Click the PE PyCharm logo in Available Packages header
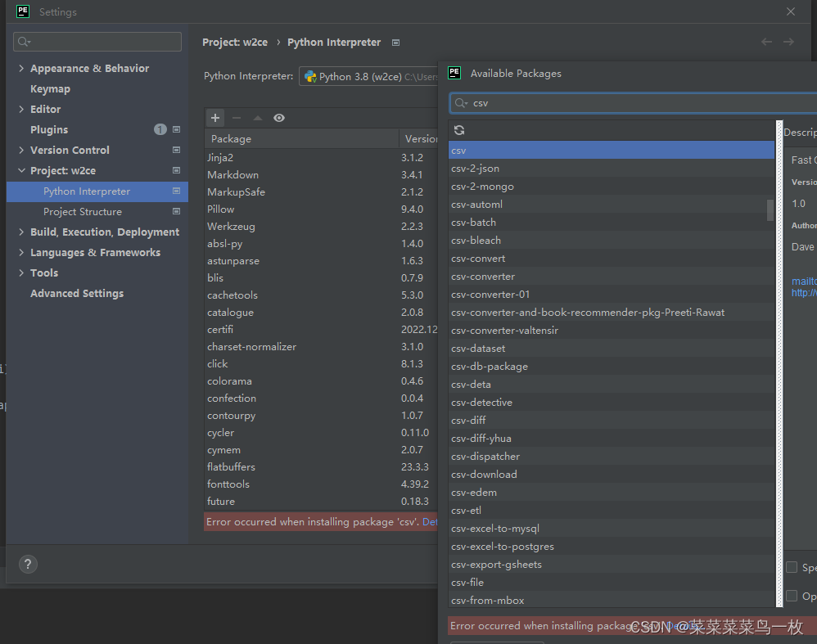The height and width of the screenshot is (644, 817). point(454,74)
